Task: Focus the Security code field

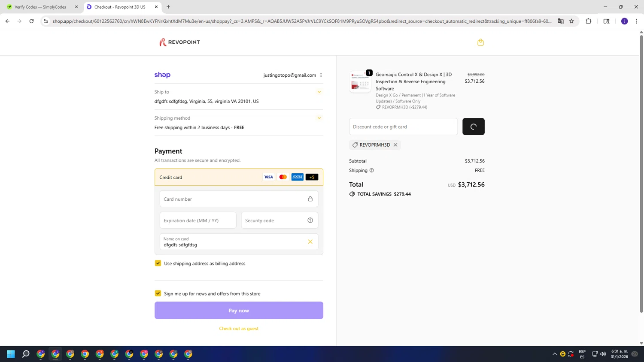Action: (x=279, y=220)
